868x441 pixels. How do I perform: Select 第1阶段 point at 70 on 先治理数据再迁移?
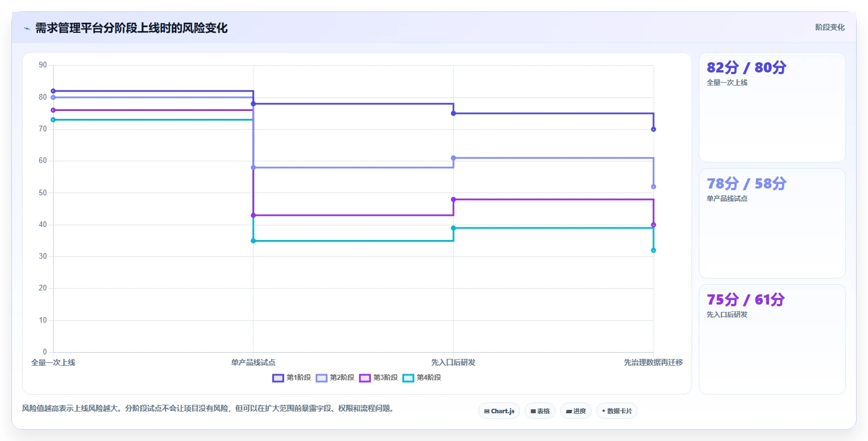pos(654,130)
